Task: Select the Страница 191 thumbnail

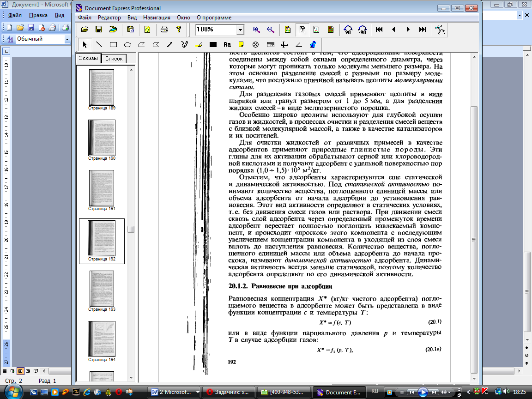Action: pos(102,188)
